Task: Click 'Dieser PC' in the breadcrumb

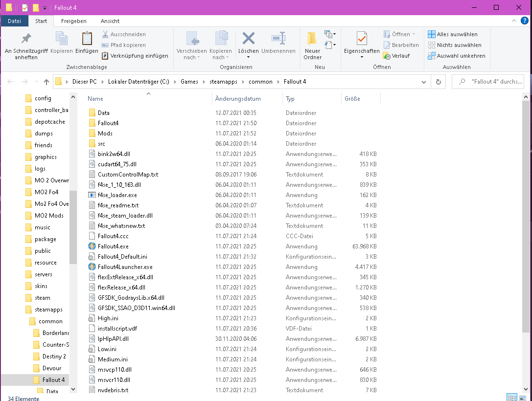Action: (x=85, y=82)
